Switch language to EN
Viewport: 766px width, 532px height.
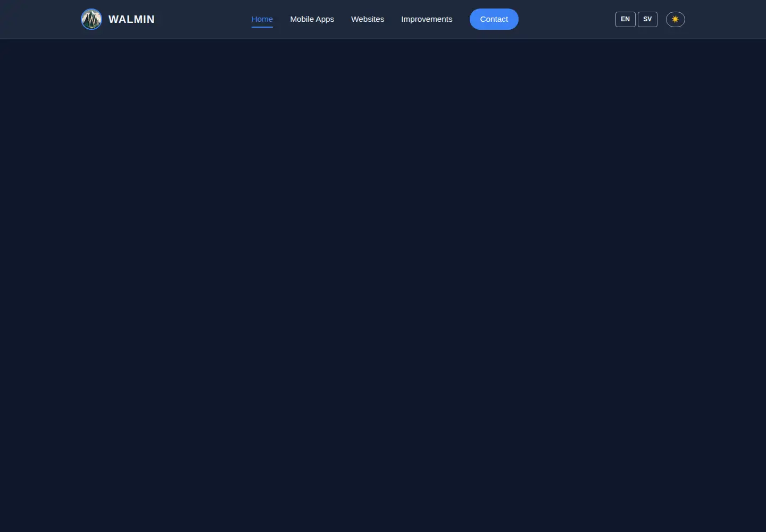click(626, 19)
